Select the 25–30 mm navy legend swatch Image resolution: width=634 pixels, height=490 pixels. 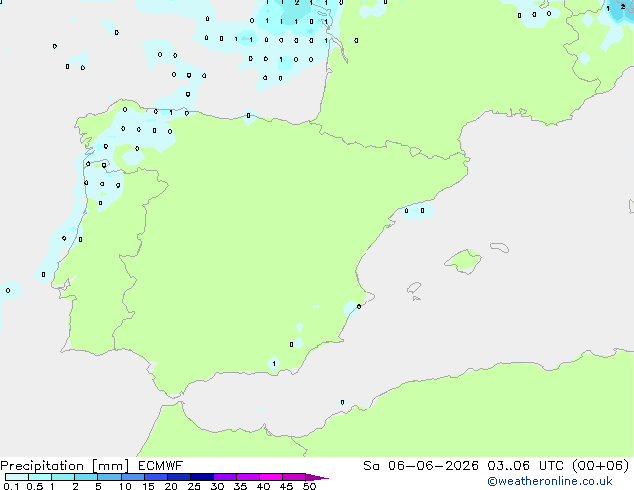tap(201, 477)
